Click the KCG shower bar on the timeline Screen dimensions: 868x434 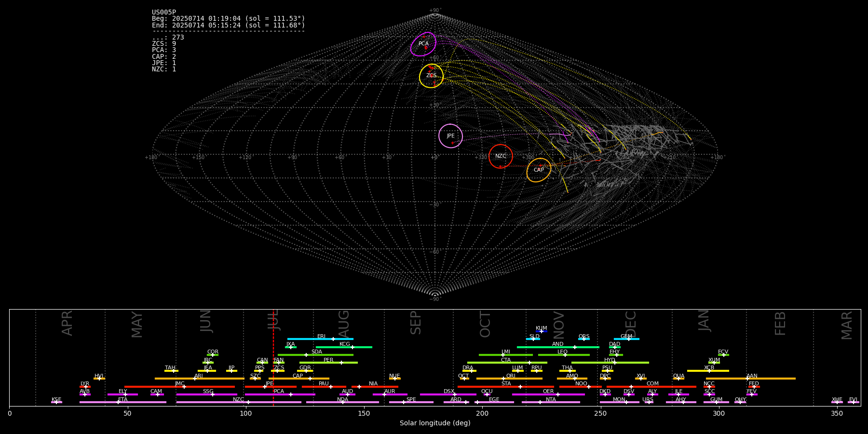pos(344,347)
